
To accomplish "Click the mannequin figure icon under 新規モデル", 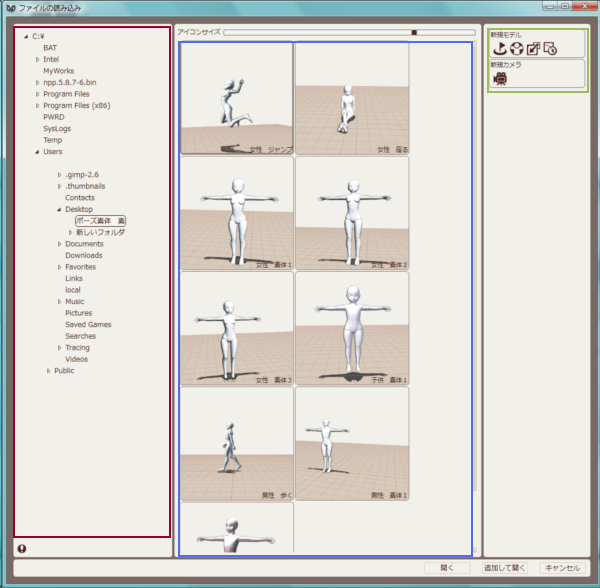I will point(517,48).
